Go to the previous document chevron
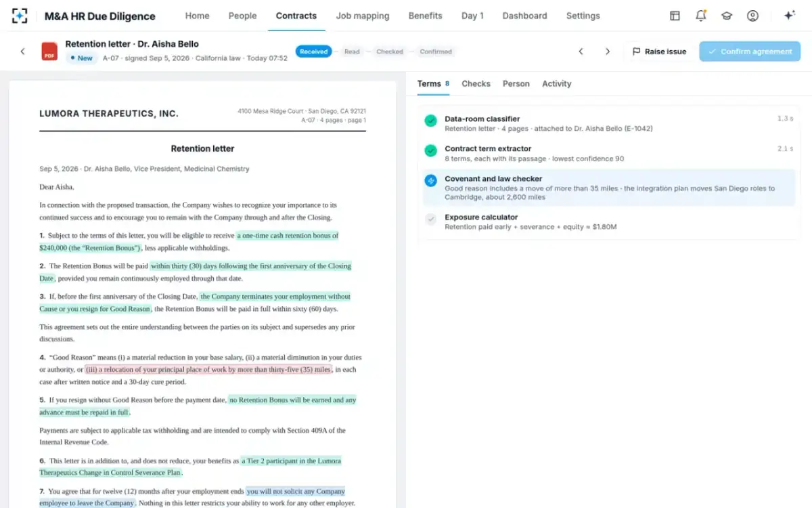 pyautogui.click(x=581, y=51)
